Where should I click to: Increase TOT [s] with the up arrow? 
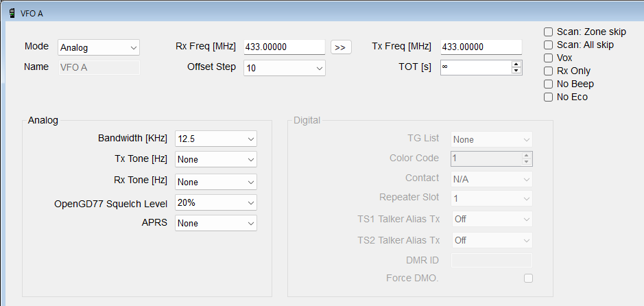tap(516, 64)
